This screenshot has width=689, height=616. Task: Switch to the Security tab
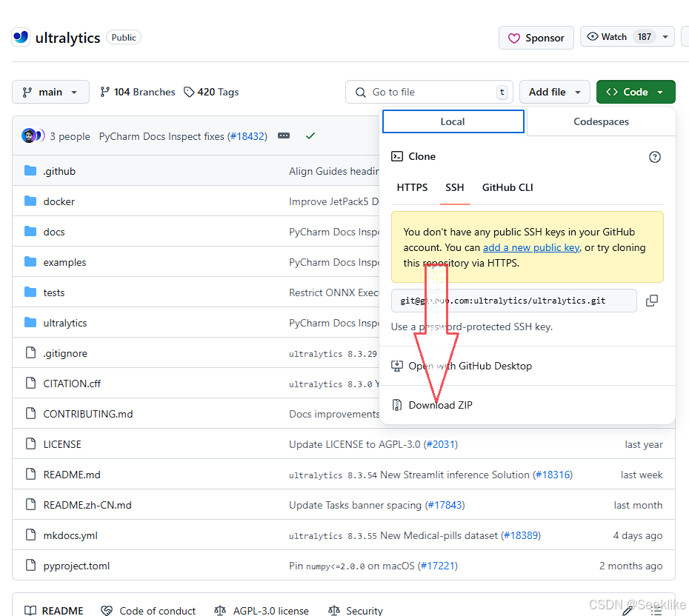tap(356, 610)
